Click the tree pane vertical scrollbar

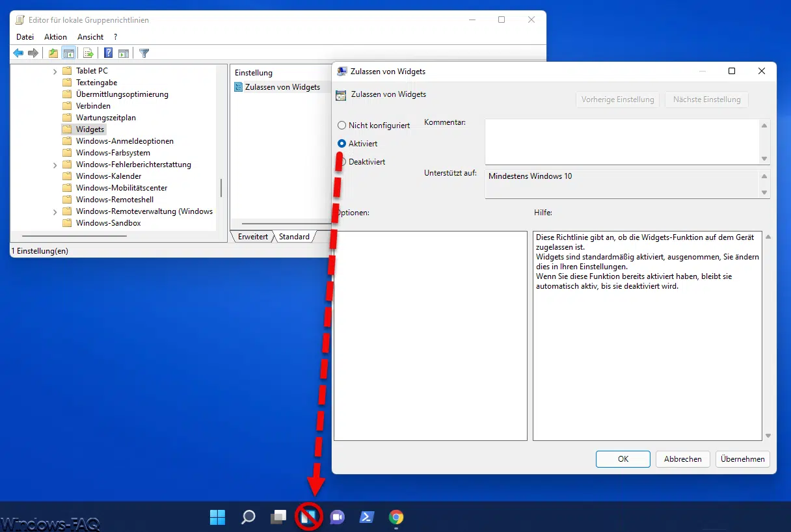[x=221, y=188]
